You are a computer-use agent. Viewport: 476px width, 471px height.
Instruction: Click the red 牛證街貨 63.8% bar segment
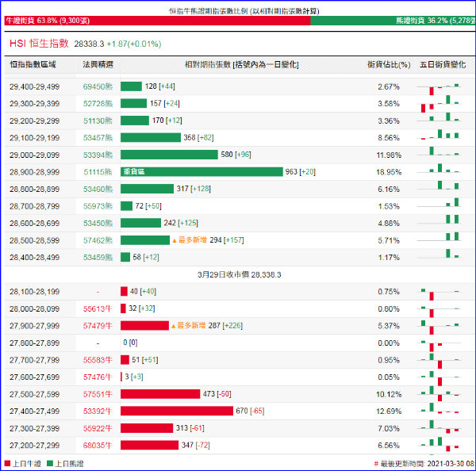(x=157, y=21)
